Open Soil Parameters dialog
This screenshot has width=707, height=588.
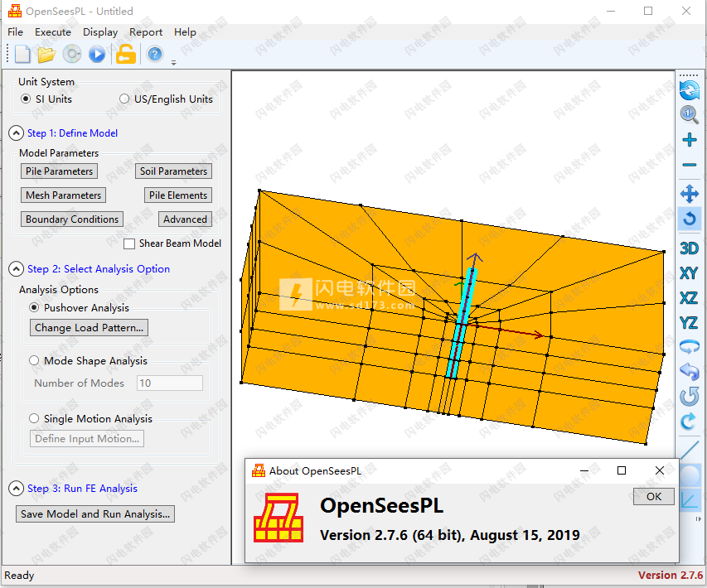point(173,171)
